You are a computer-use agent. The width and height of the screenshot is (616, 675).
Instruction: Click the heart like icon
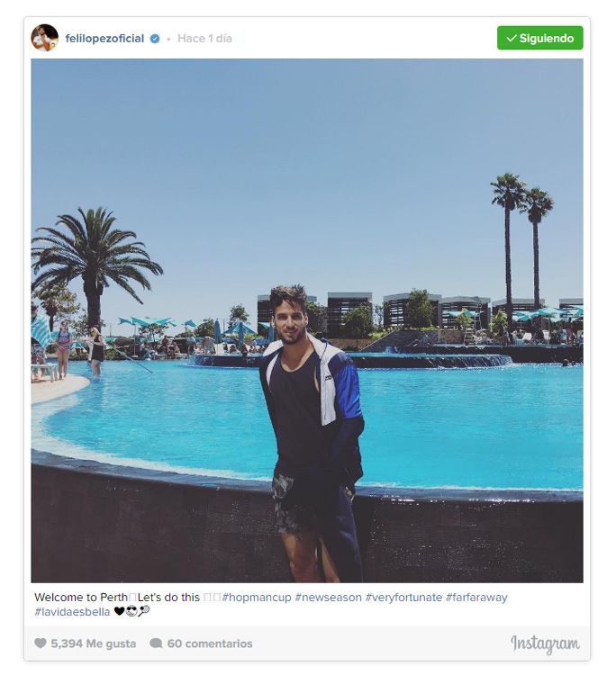click(x=41, y=643)
